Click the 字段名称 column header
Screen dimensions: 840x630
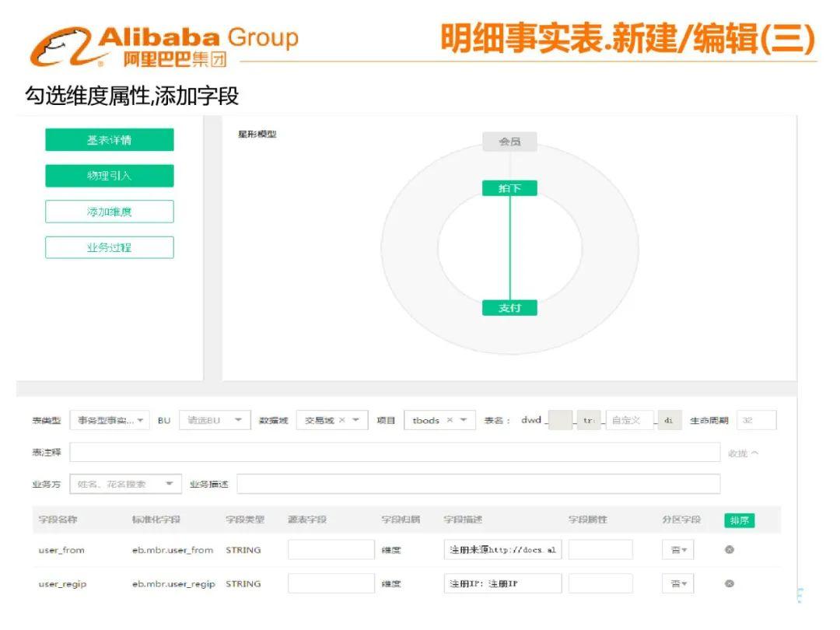[x=58, y=520]
